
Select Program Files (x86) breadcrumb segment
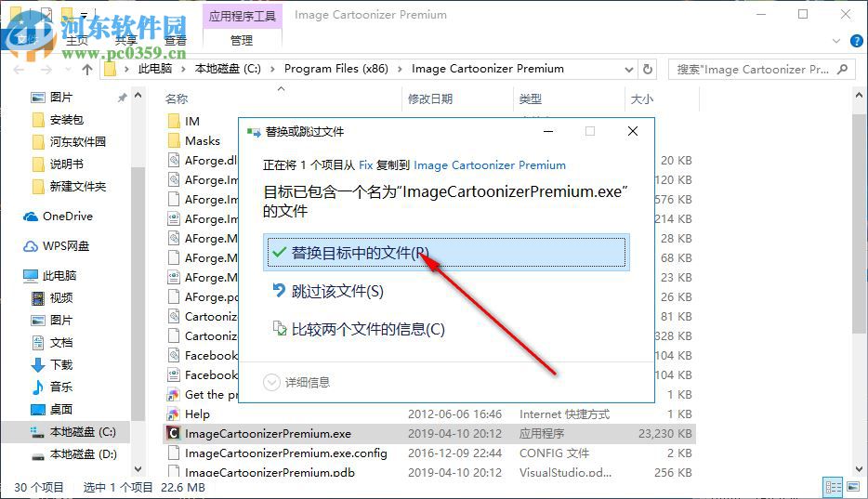coord(336,69)
